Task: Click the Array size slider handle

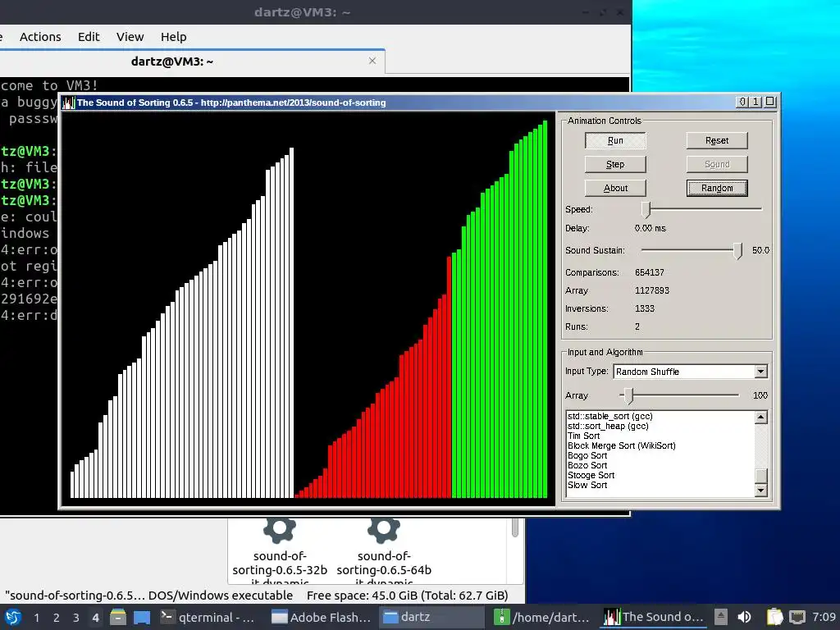Action: click(x=628, y=396)
